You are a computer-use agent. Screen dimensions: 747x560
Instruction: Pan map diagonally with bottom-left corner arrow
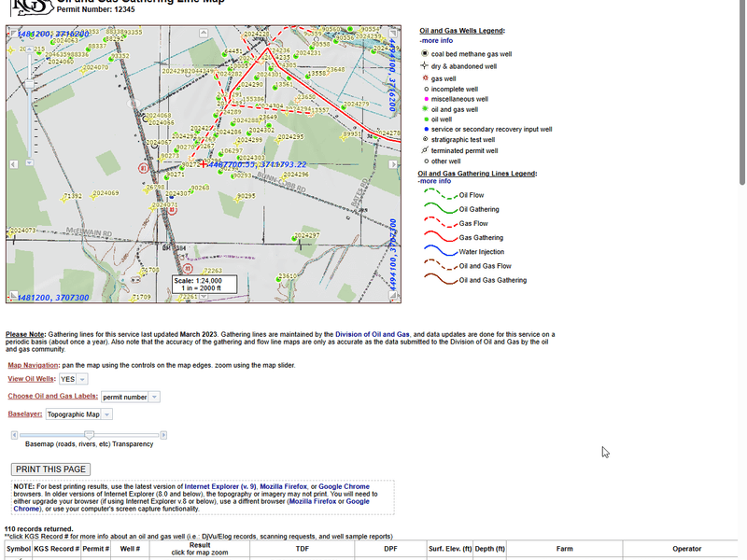(13, 296)
